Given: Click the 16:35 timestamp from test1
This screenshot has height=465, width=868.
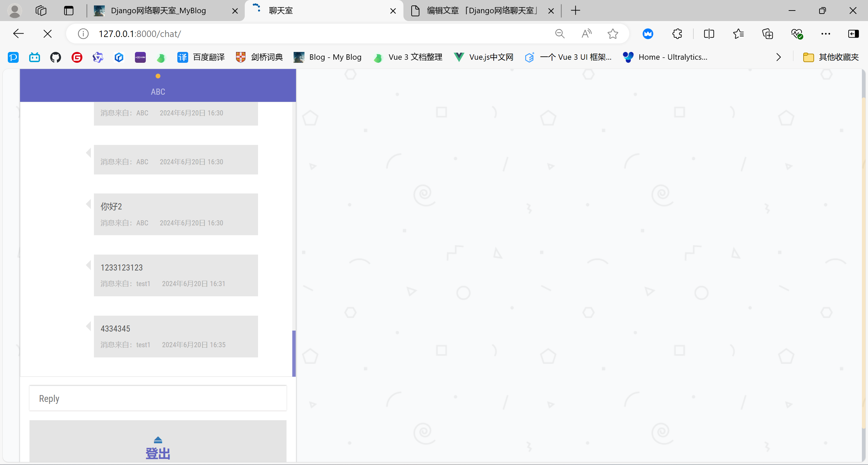Looking at the screenshot, I should coord(194,345).
